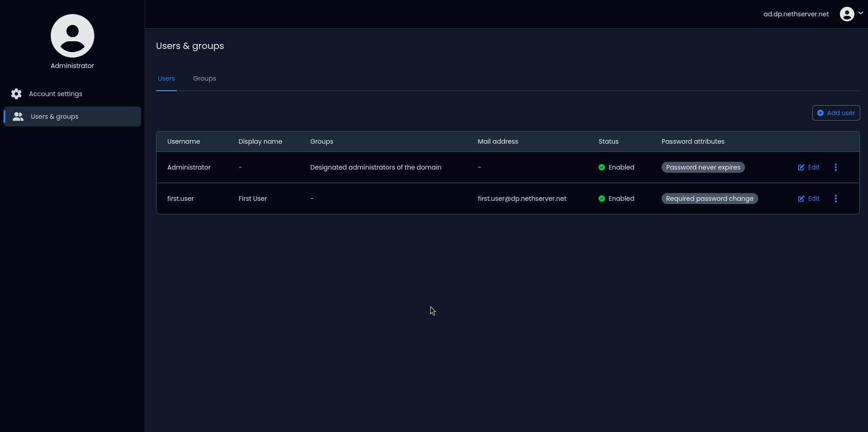Screen dimensions: 868x432
Task: Click the Account settings gear icon
Action: point(16,94)
